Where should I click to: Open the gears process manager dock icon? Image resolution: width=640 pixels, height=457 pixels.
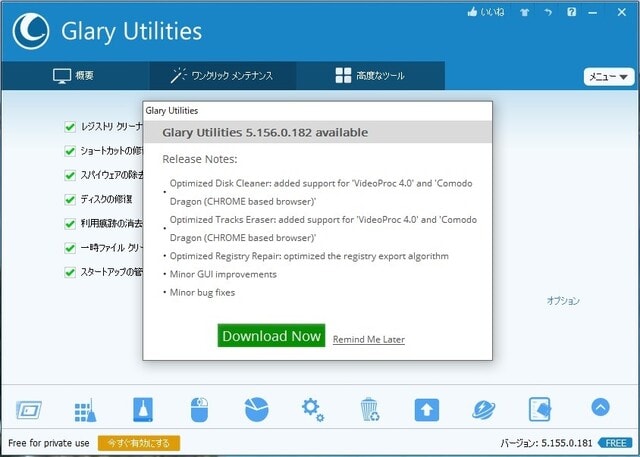point(313,410)
